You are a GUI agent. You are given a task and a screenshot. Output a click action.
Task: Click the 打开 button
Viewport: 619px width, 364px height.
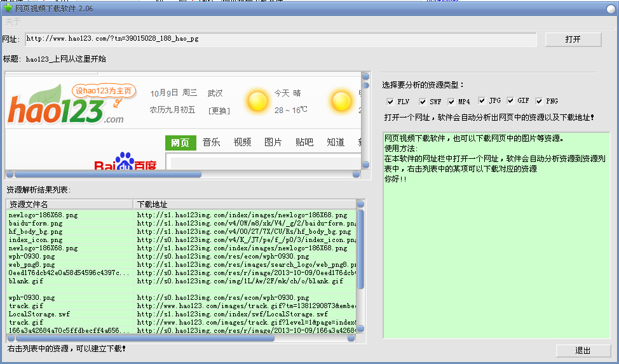click(573, 39)
